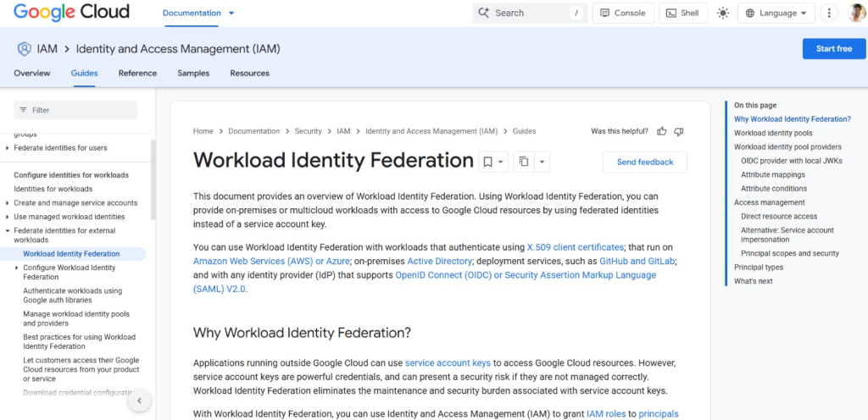Click the Documentation breadcrumb link
This screenshot has width=868, height=420.
[254, 131]
